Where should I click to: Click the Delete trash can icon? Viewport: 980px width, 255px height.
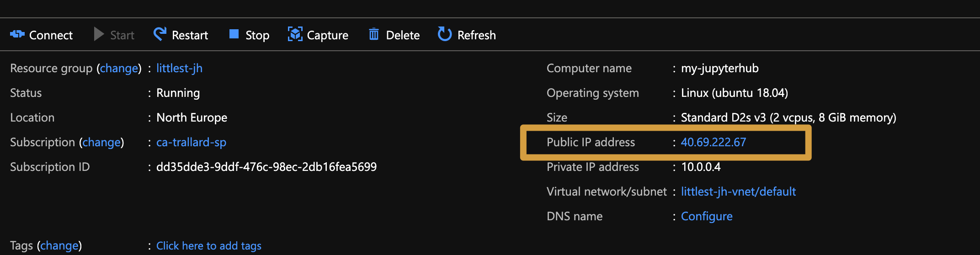374,34
